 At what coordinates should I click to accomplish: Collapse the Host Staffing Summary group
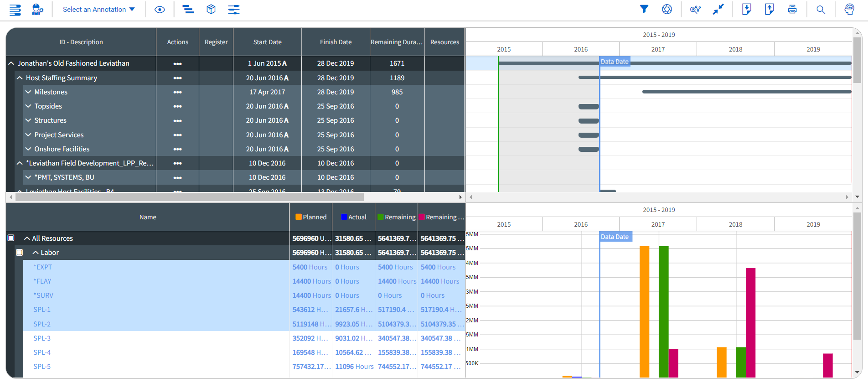tap(20, 78)
